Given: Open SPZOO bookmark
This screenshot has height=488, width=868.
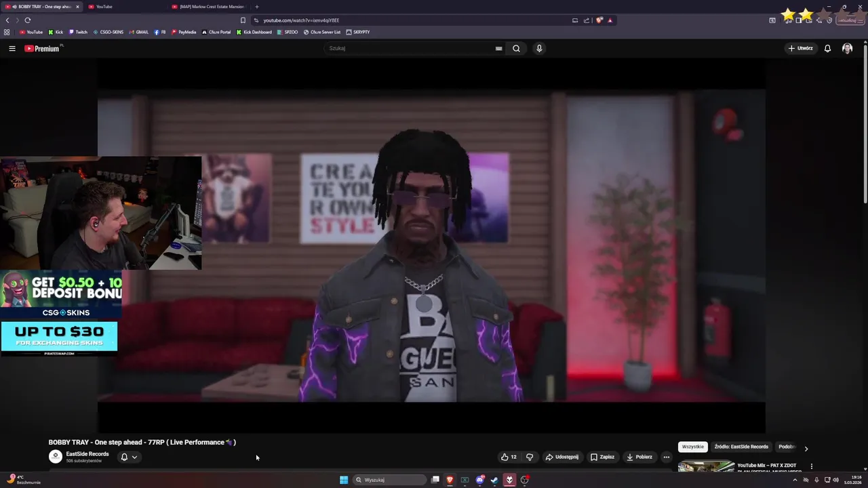Looking at the screenshot, I should (288, 32).
